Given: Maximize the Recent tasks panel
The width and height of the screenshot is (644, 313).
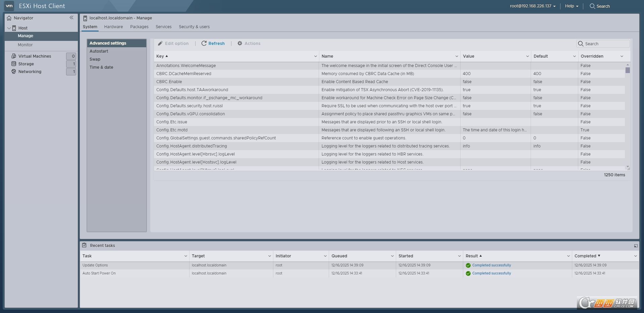Looking at the screenshot, I should (x=636, y=246).
